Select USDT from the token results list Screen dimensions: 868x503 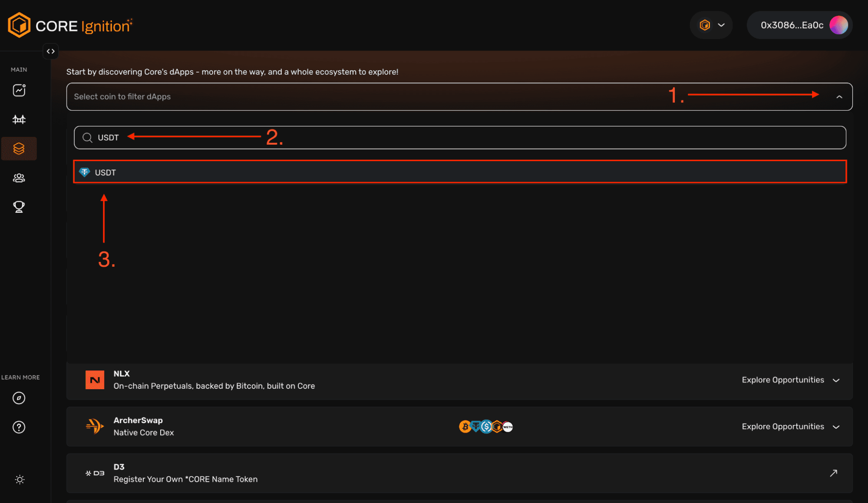[304, 172]
